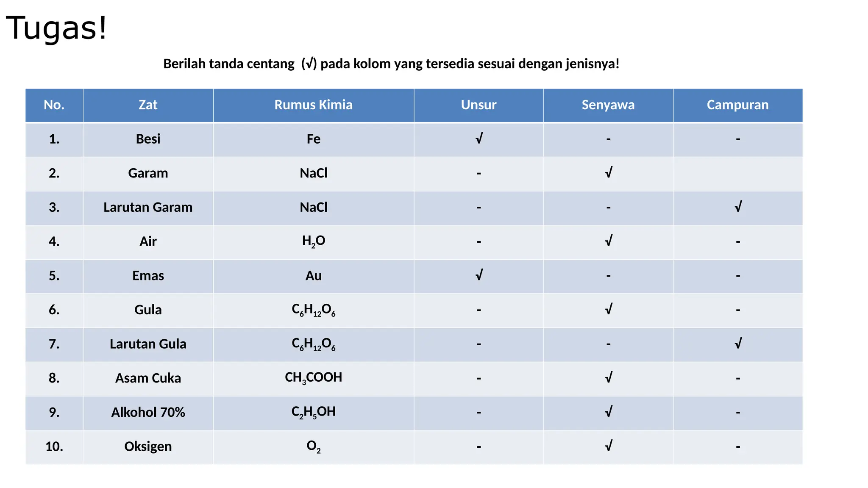The width and height of the screenshot is (868, 488).
Task: Click the Unsur checkmark for Emas
Action: click(x=479, y=275)
